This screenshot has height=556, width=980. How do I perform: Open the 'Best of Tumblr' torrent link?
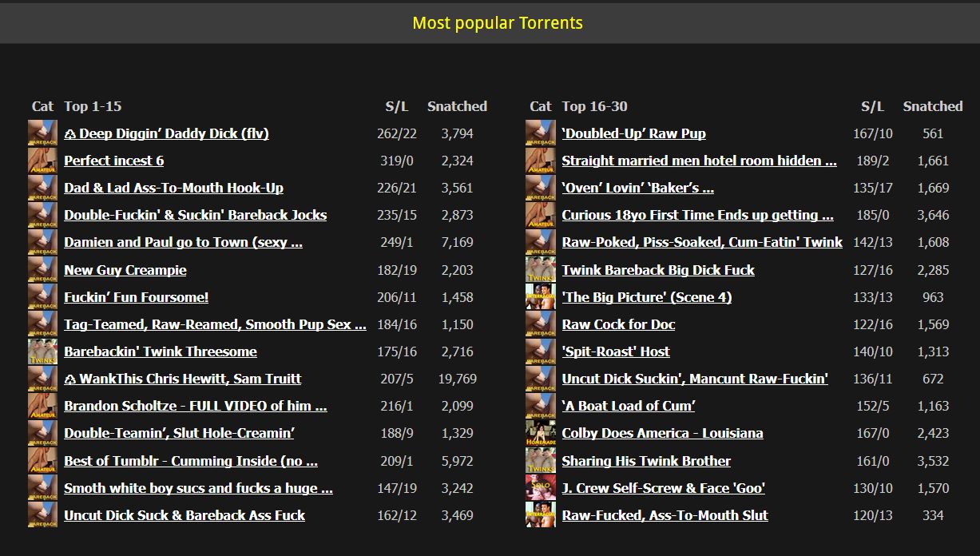(191, 461)
